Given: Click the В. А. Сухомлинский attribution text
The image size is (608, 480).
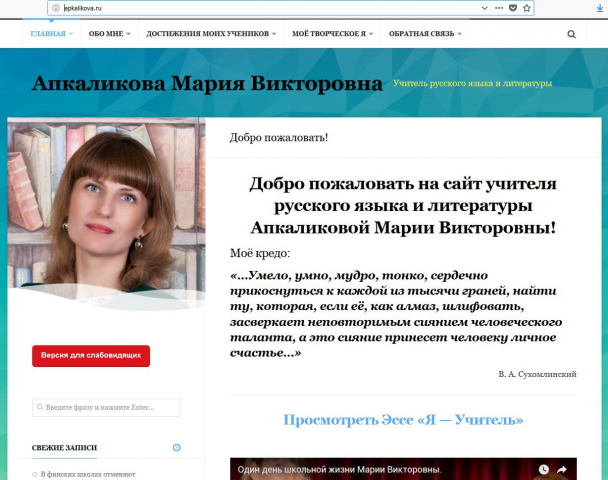Looking at the screenshot, I should (x=537, y=374).
